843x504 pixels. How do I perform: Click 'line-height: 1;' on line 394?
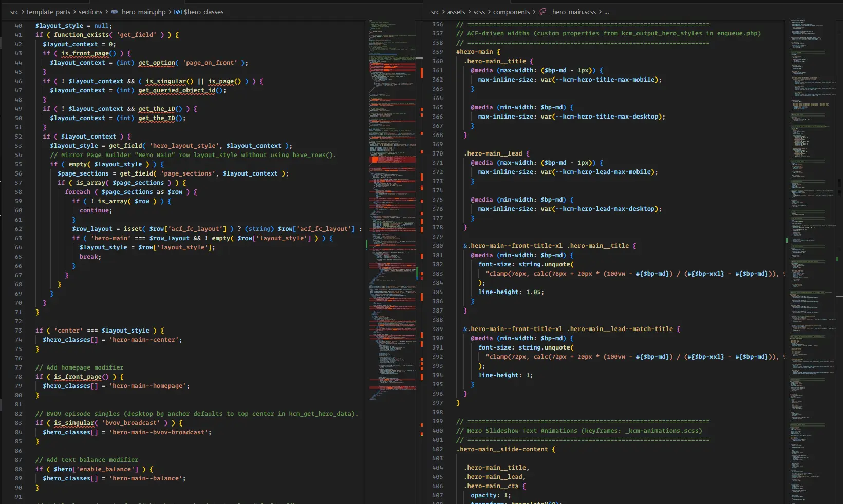[505, 375]
